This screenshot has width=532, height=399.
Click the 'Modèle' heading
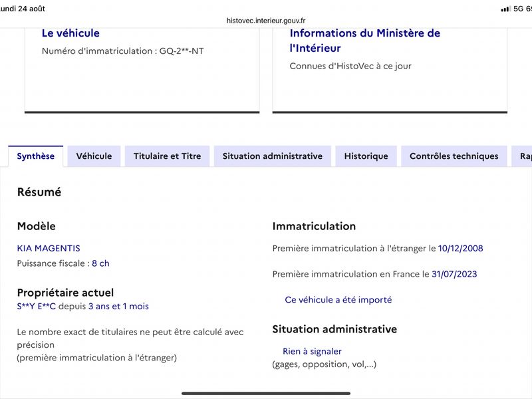click(37, 226)
